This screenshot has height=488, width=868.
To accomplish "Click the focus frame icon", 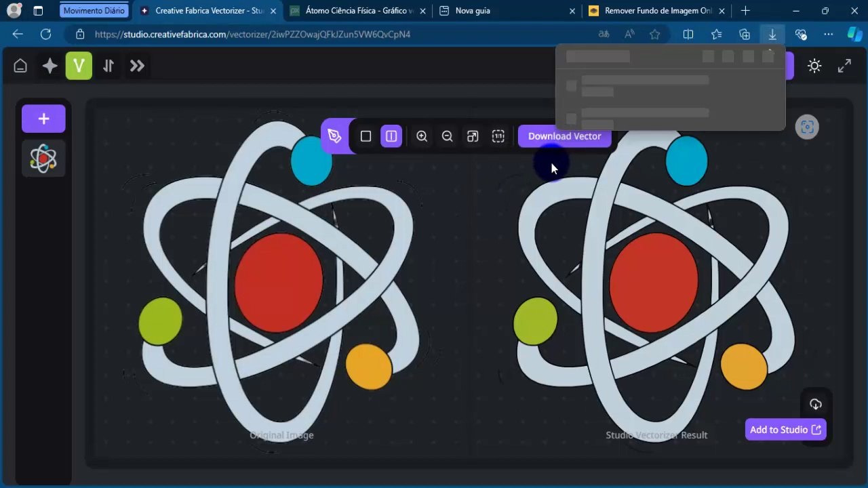I will pos(807,127).
